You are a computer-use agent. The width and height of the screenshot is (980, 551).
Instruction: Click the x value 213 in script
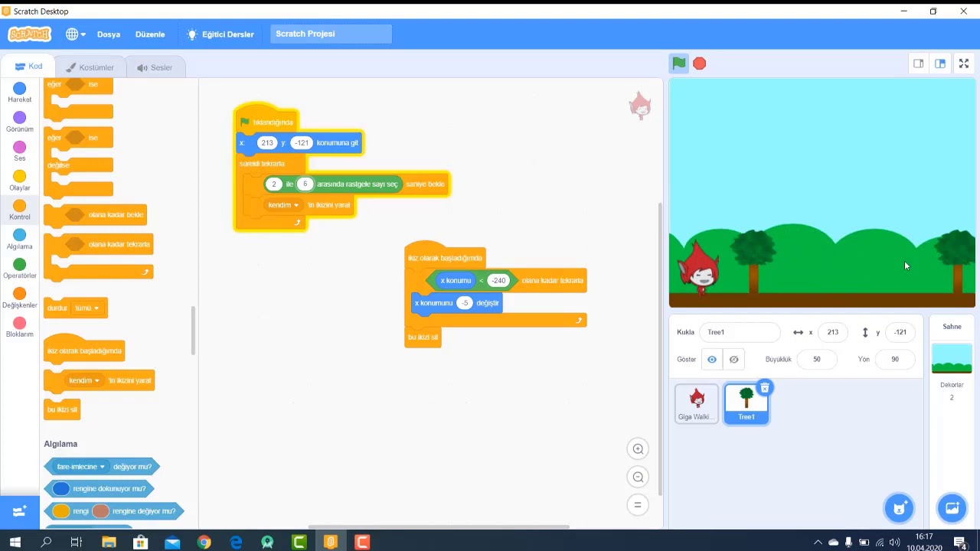point(266,143)
